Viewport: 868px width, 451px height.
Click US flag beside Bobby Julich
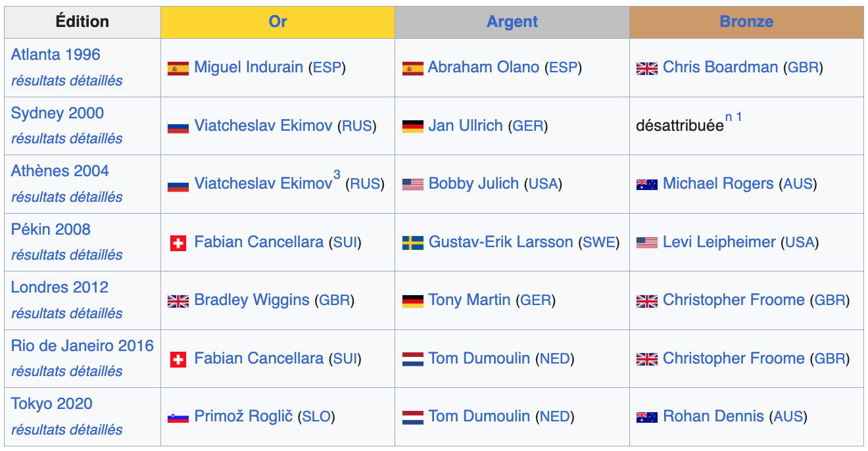coord(412,184)
